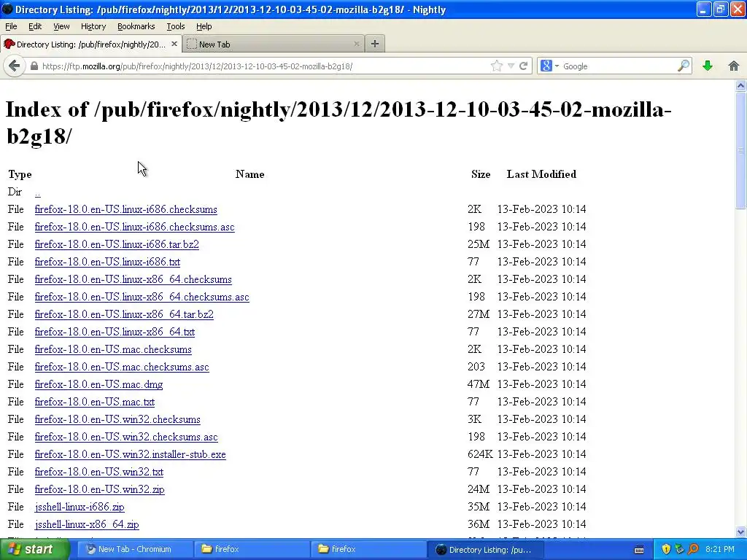The height and width of the screenshot is (560, 747).
Task: Open firefox-18.0.en-US.mac.checksums.asc link
Action: [x=122, y=367]
